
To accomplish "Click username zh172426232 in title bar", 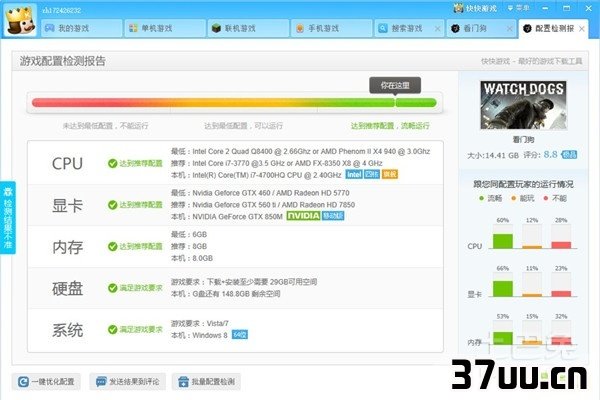I will point(62,10).
